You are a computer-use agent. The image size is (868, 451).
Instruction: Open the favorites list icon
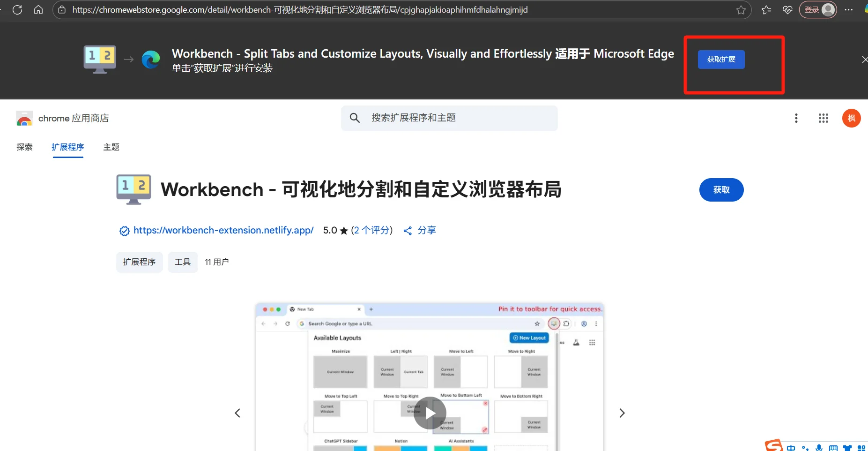(x=767, y=9)
